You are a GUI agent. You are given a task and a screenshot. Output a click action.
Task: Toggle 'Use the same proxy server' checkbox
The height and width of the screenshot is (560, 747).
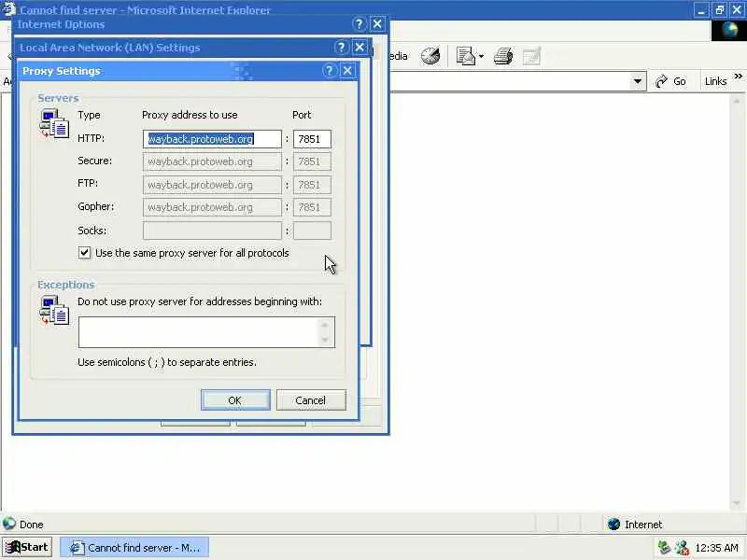point(84,252)
